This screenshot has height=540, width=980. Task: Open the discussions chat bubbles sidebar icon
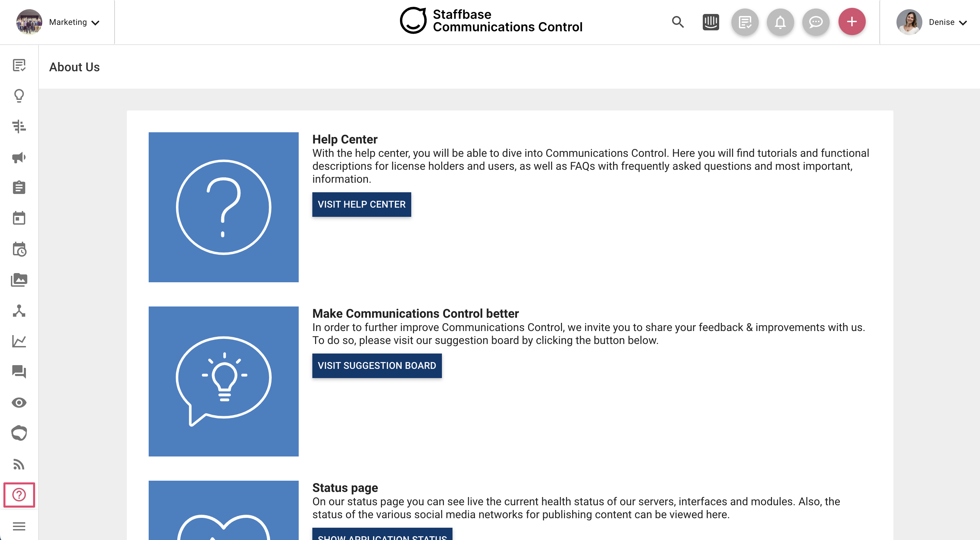19,372
